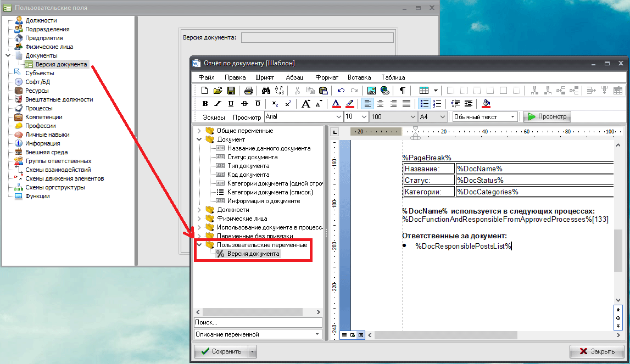
Task: Click the Поиск... search field
Action: pyautogui.click(x=258, y=323)
